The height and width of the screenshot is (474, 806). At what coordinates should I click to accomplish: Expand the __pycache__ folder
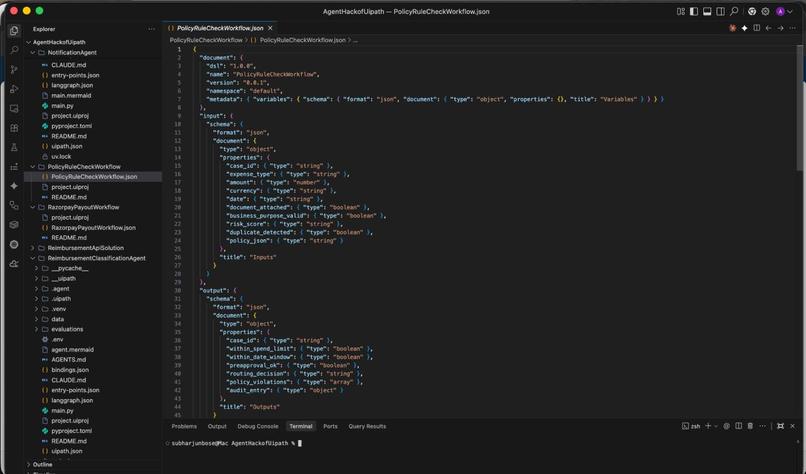click(x=36, y=268)
